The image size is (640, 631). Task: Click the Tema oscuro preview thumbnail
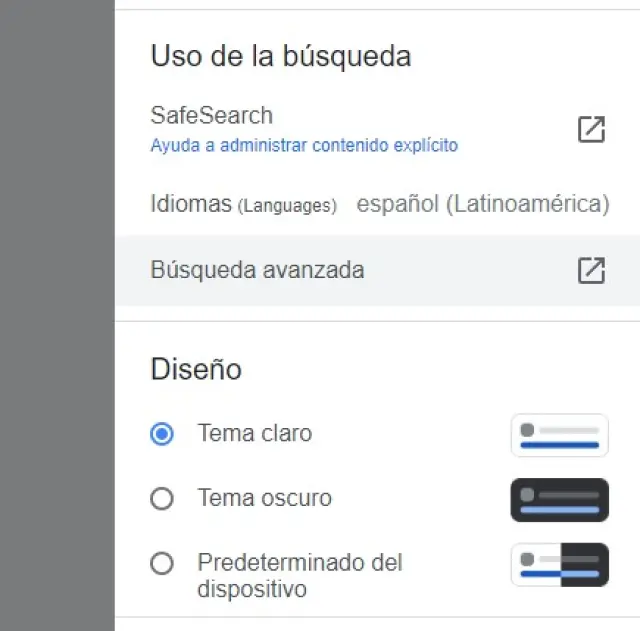(559, 500)
